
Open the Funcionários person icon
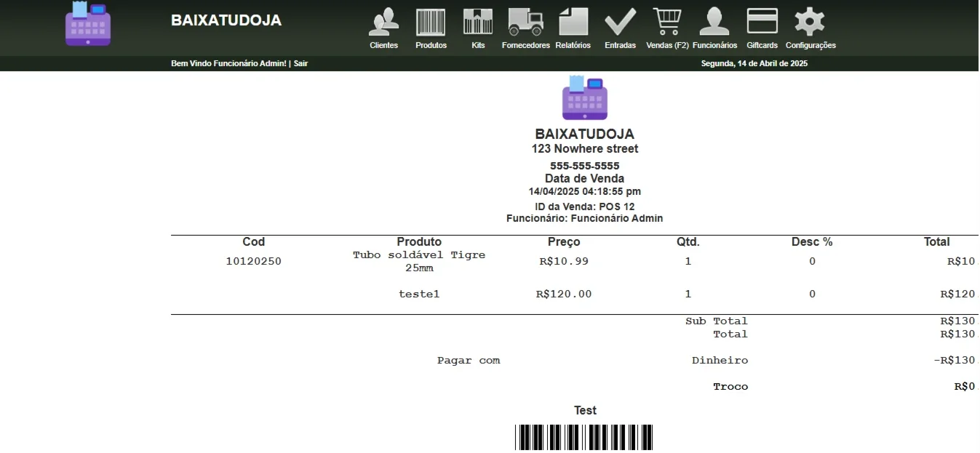click(714, 22)
